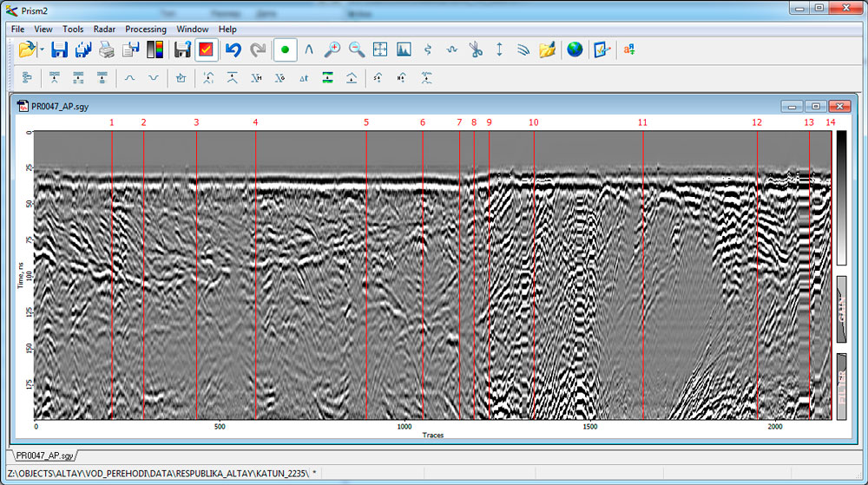Click the GAIN panel button

841,310
